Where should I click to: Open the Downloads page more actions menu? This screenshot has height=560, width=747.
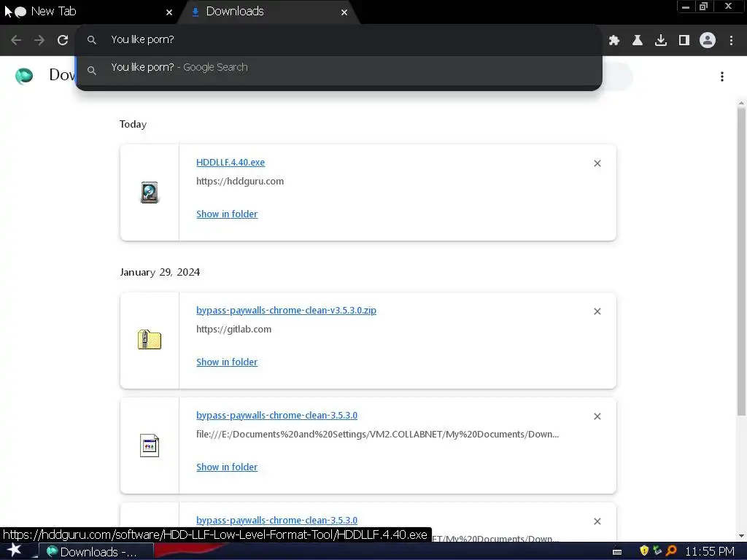722,77
